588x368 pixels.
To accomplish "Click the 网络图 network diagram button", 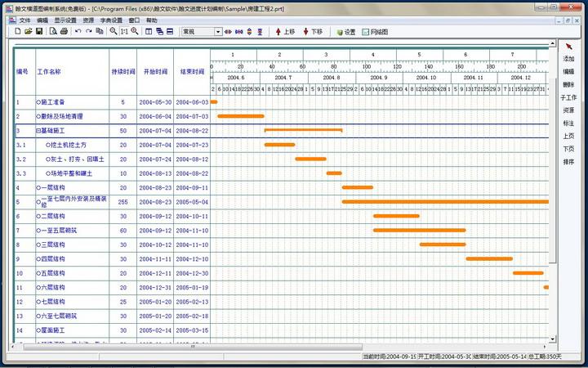I will 375,32.
